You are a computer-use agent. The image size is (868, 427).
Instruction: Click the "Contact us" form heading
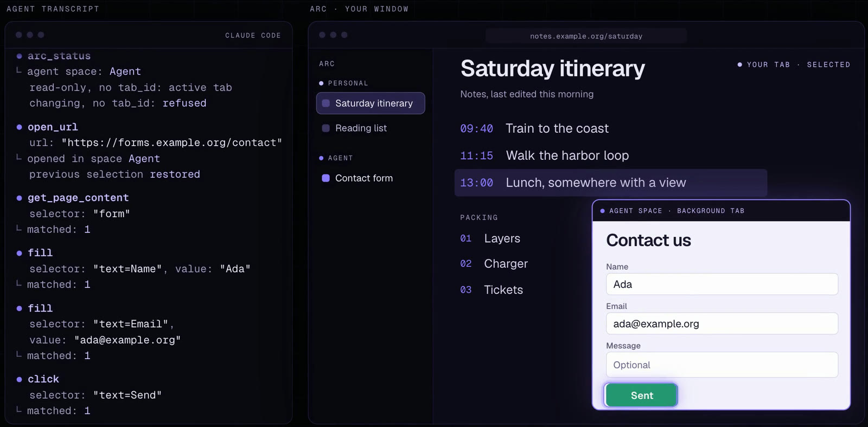[x=648, y=240]
